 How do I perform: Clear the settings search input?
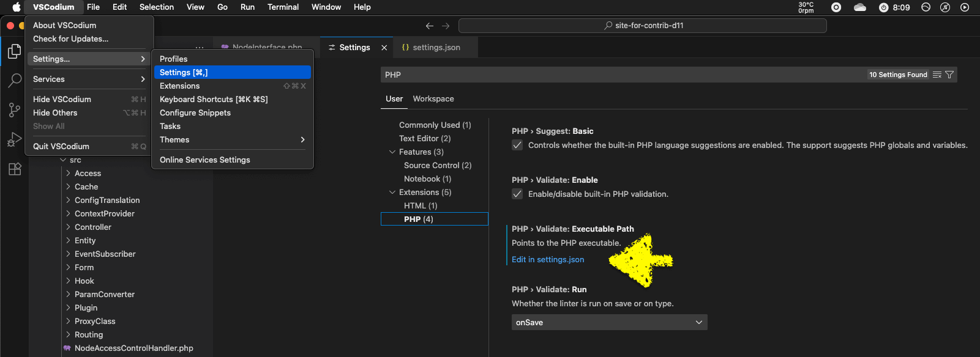click(937, 75)
